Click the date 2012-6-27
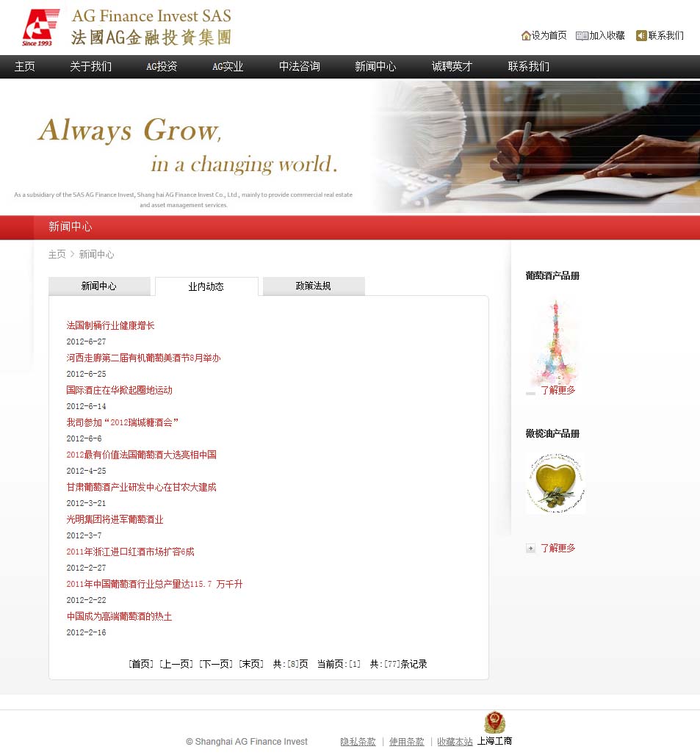The width and height of the screenshot is (700, 755). 86,342
